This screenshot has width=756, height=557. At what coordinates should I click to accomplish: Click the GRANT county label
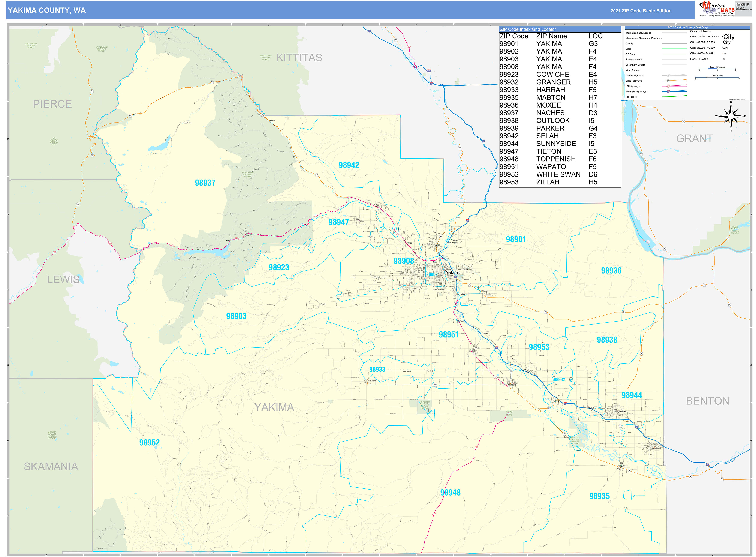click(x=694, y=139)
